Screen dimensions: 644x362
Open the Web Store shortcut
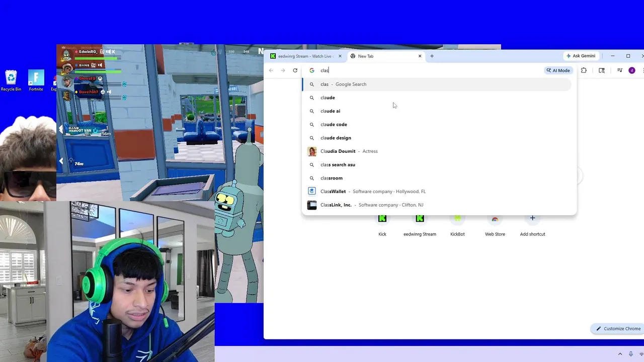click(495, 224)
